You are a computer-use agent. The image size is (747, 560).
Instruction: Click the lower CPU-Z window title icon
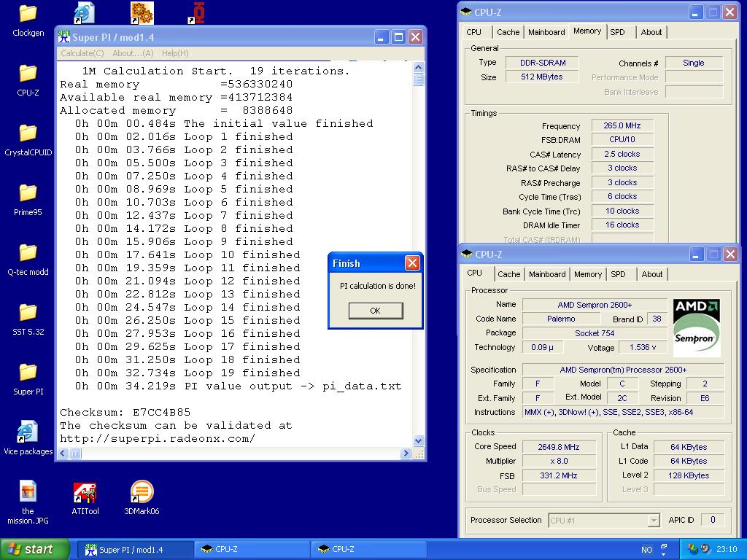pos(466,254)
